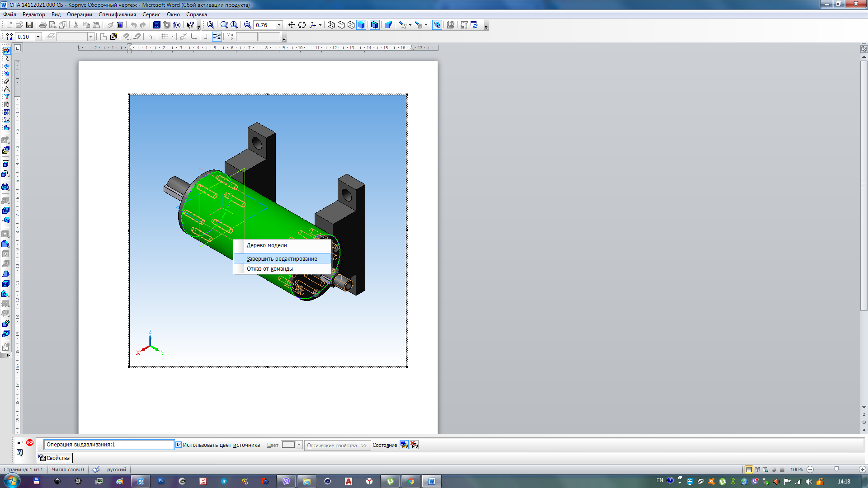868x488 pixels.
Task: Click the 'Оптические свойства >>' button
Action: click(x=337, y=446)
